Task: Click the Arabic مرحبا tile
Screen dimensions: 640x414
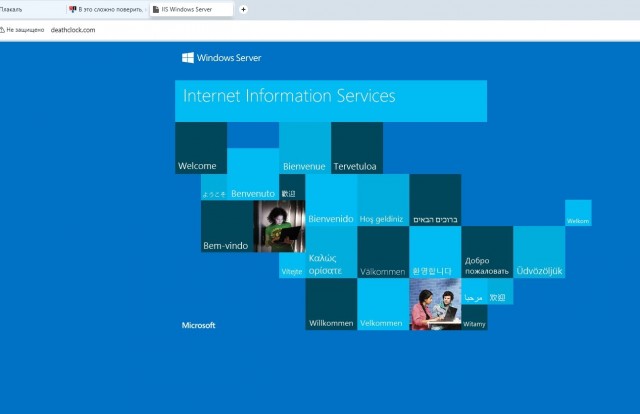Action: tap(474, 292)
